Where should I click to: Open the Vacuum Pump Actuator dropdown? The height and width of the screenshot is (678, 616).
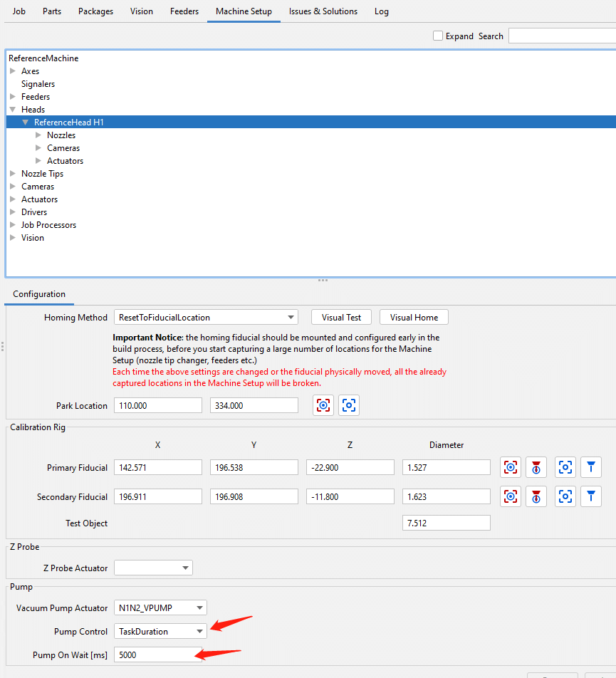160,608
